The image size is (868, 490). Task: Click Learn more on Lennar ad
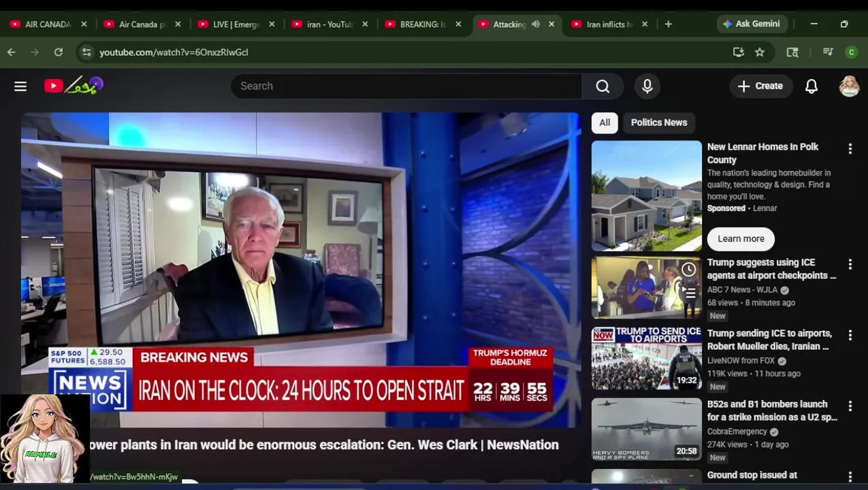pyautogui.click(x=741, y=239)
